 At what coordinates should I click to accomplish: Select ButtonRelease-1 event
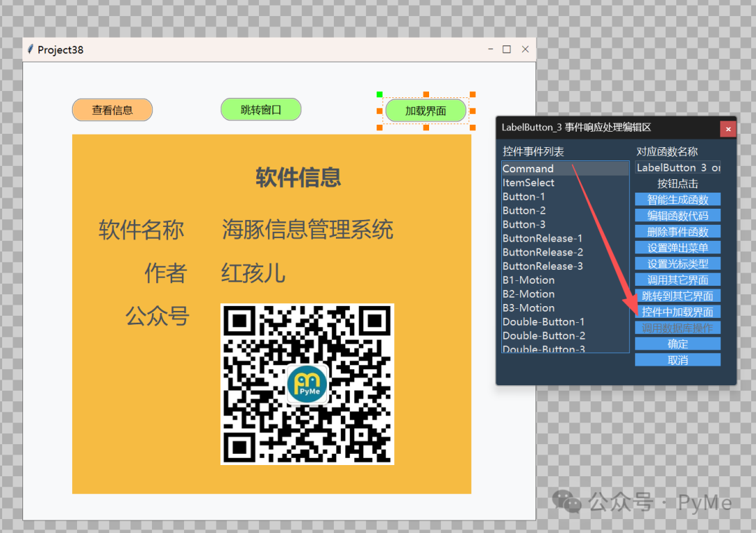tap(565, 238)
